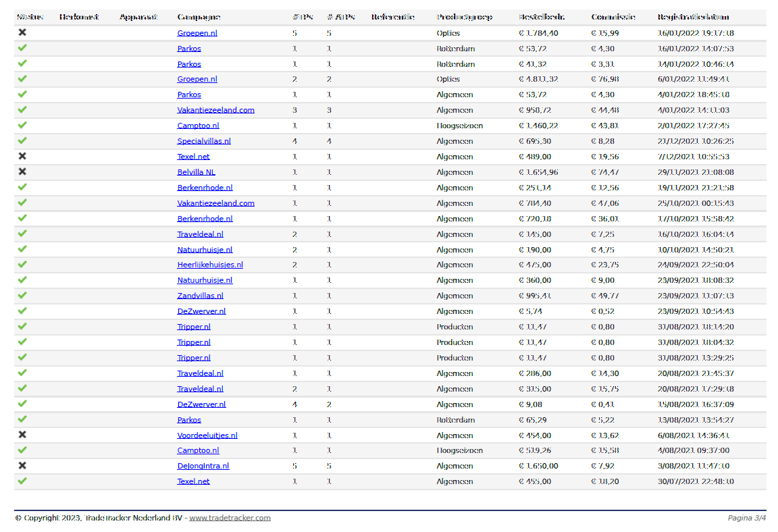Select the commission value € 47,06

click(605, 203)
